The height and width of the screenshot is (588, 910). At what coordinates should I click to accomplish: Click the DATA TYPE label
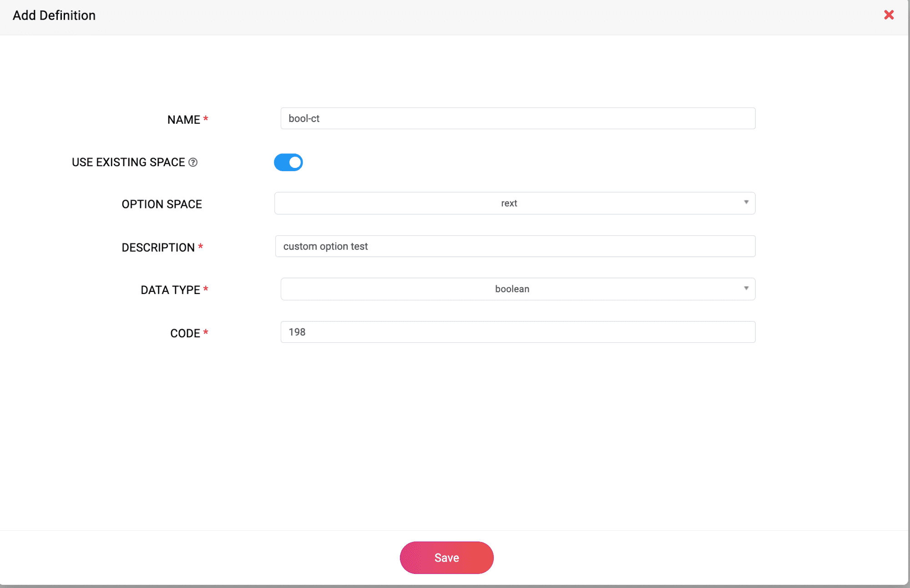click(x=170, y=290)
